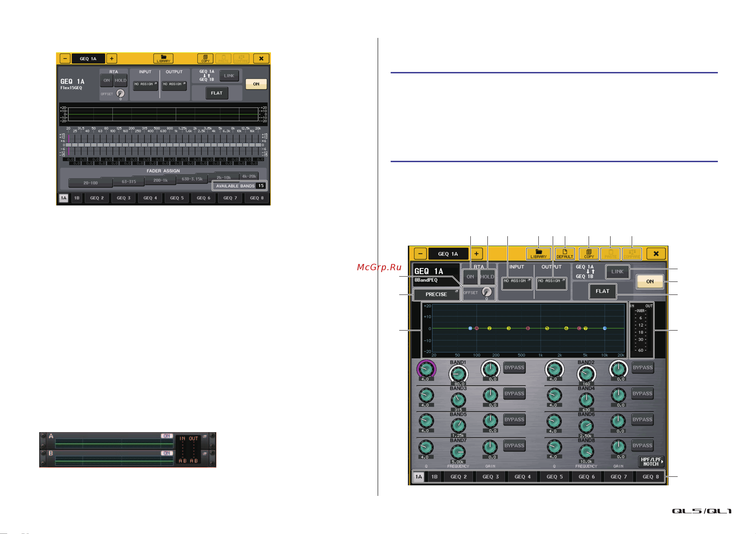Click the L filter point on the EQ graph

coord(605,328)
